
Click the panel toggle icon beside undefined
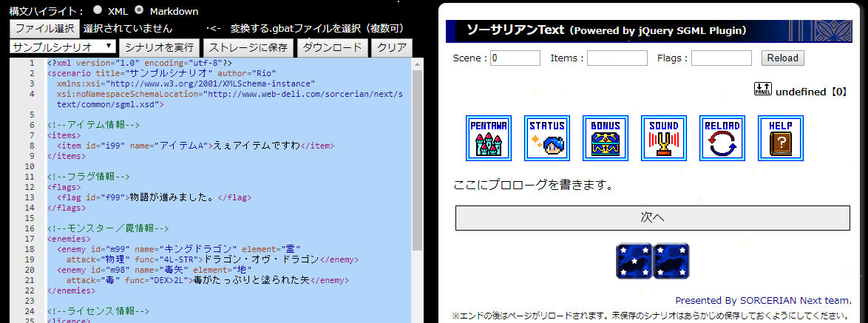coord(762,89)
